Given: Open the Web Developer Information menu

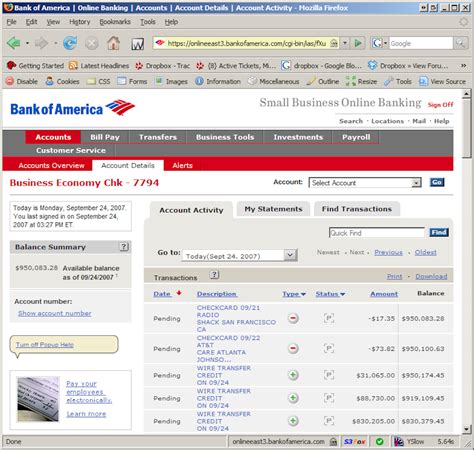Looking at the screenshot, I should [x=218, y=81].
